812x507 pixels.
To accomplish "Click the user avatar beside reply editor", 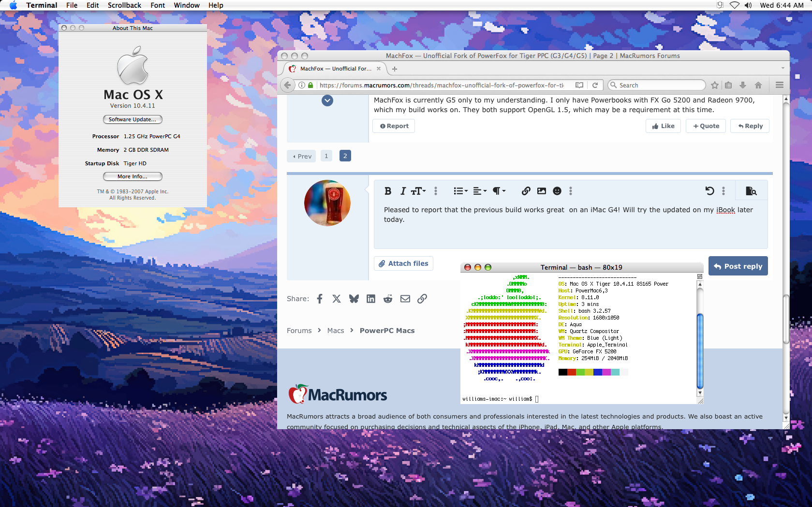I will click(327, 203).
